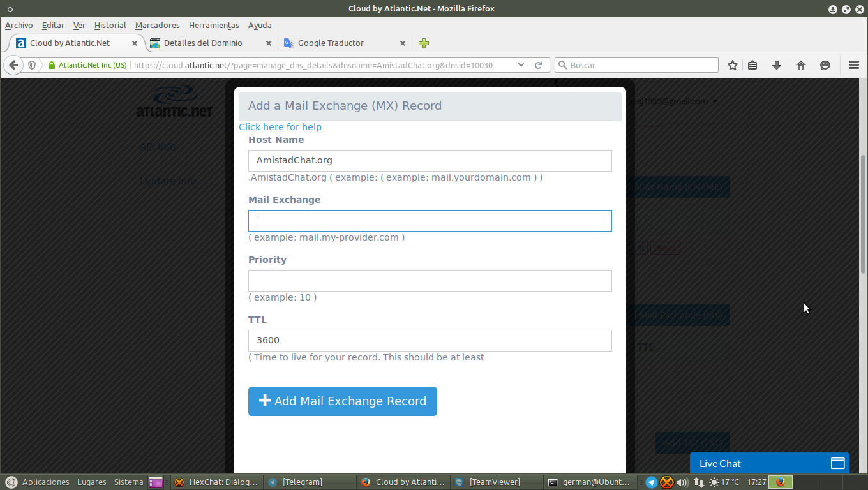Click the network connection arrows tray icon
868x490 pixels.
pos(699,482)
